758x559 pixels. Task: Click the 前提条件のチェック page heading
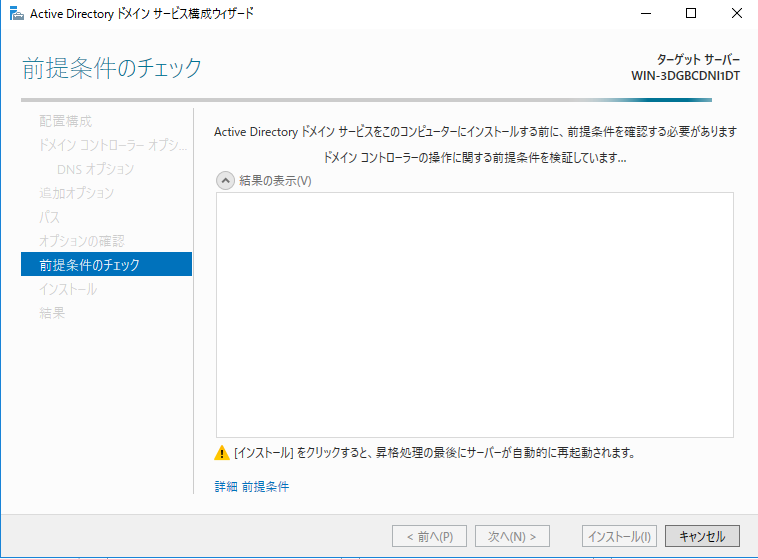tap(112, 68)
